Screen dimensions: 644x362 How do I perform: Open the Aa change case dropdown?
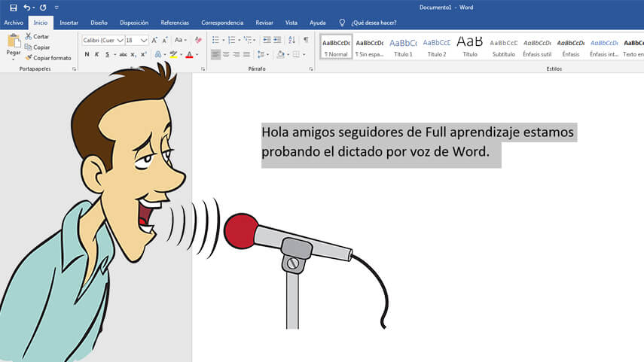tap(180, 40)
